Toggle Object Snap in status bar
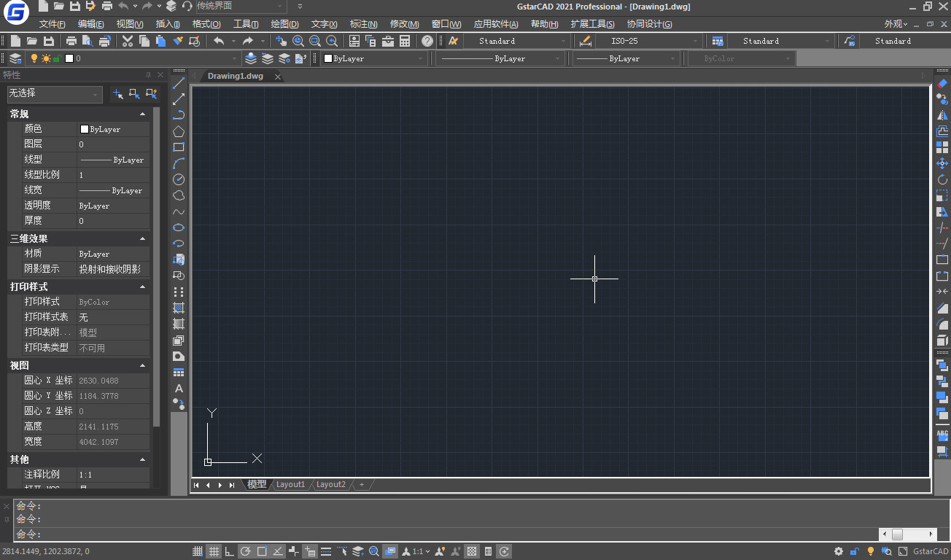 [262, 551]
